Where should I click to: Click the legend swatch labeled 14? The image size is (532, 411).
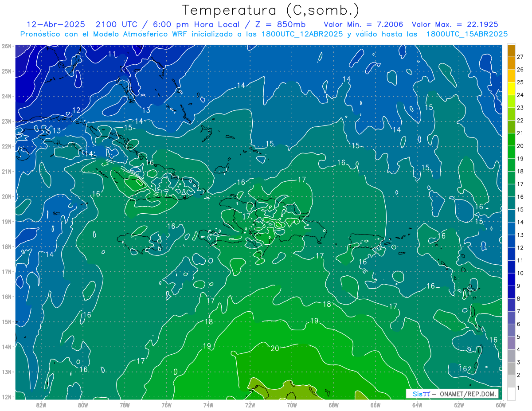(x=511, y=216)
